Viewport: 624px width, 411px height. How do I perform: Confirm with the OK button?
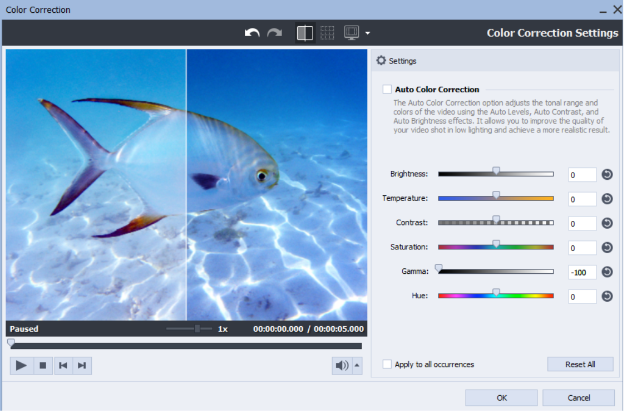(501, 397)
